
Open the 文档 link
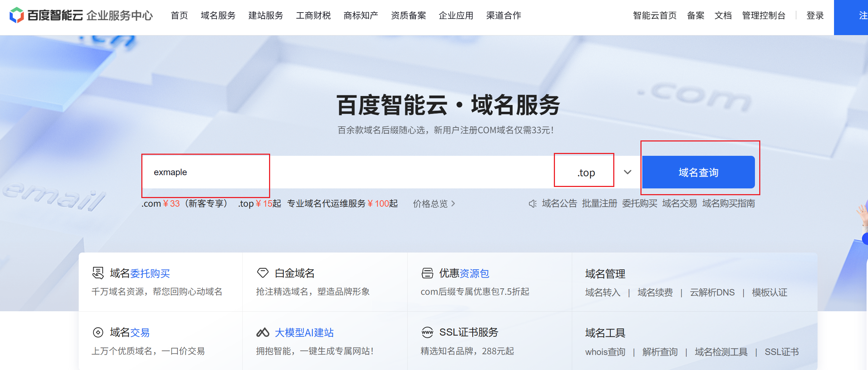point(723,15)
